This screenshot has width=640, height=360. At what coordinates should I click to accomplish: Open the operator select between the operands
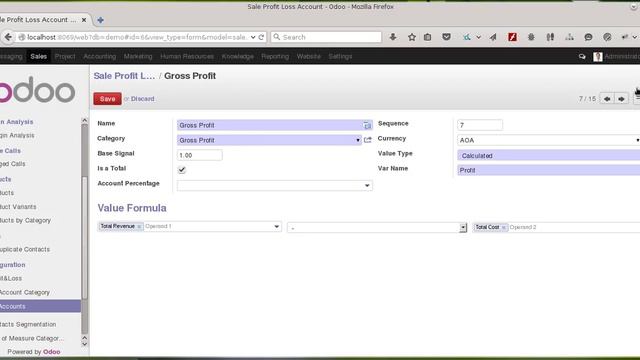(x=377, y=227)
